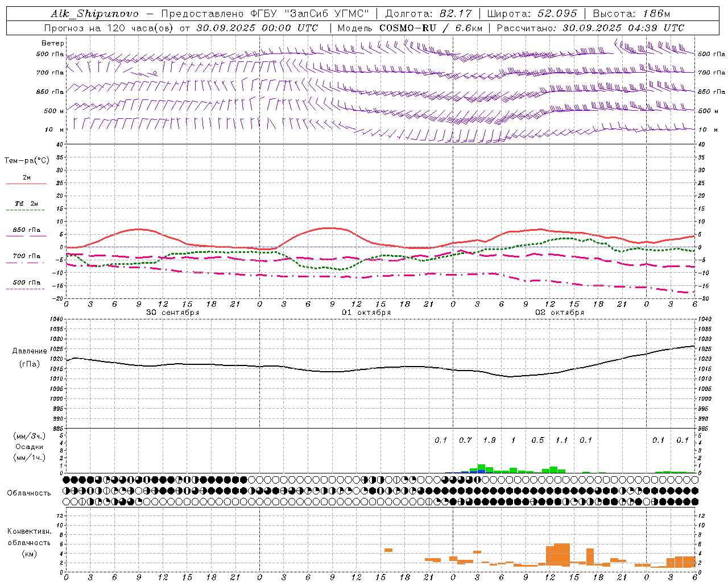Click the Модель COSMO-RU / 6.6км label
This screenshot has width=728, height=582.
coord(410,28)
